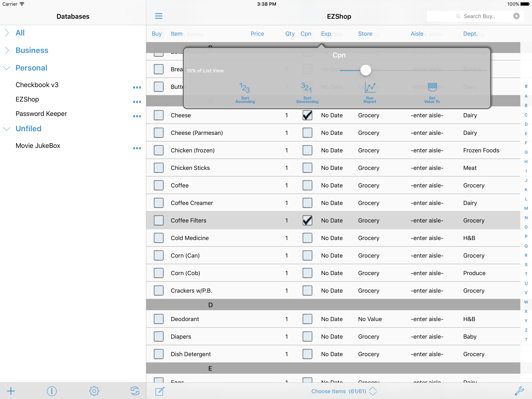Click the Checkbook v3 database
The width and height of the screenshot is (532, 399).
[37, 85]
